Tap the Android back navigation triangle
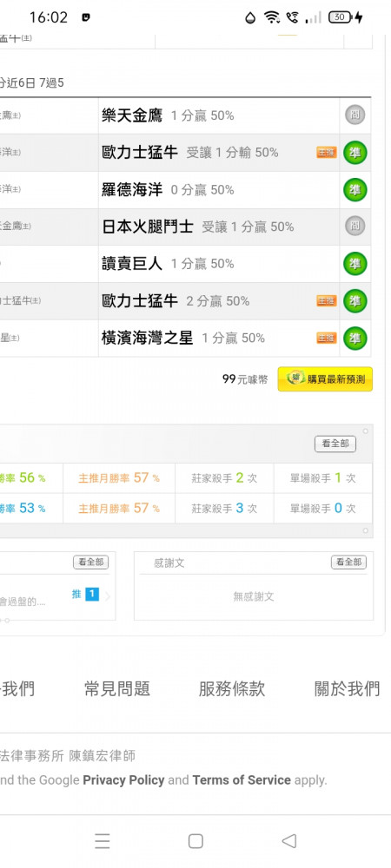The image size is (391, 868). click(289, 841)
